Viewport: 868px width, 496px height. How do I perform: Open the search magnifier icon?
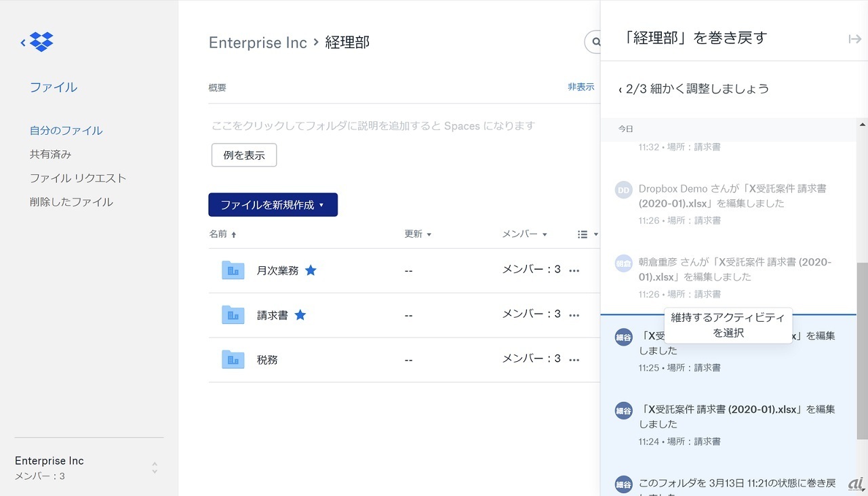tap(596, 42)
